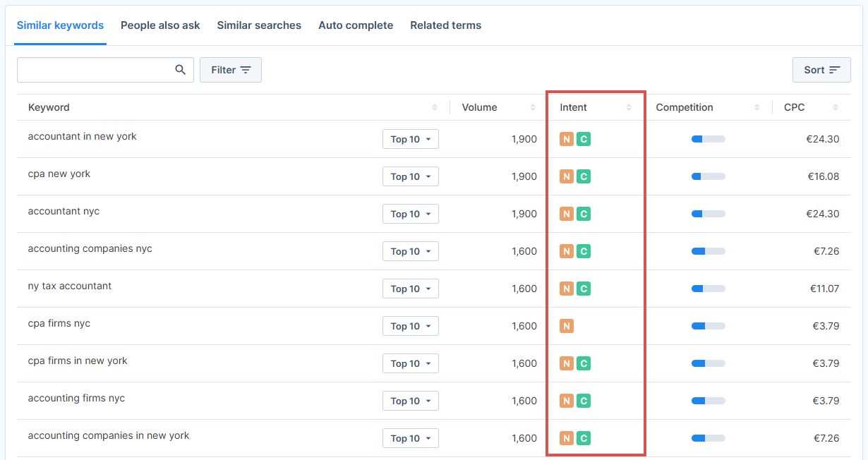
Task: Select keyword accounting companies in new york
Action: (109, 435)
